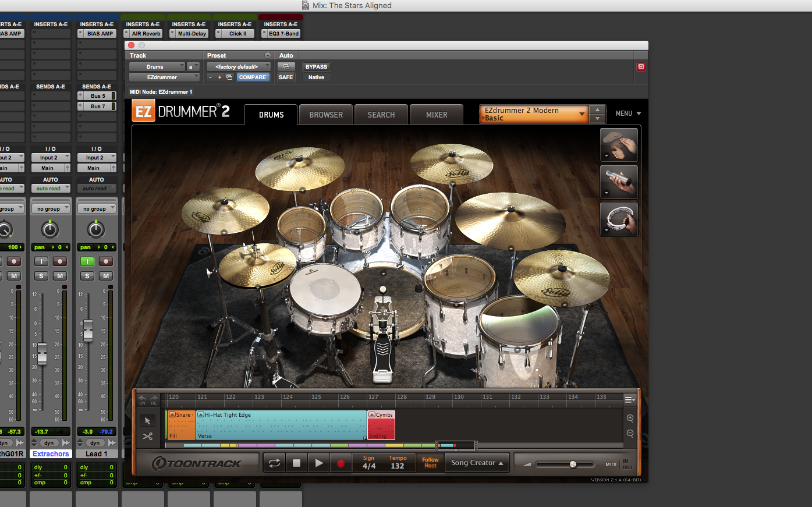The width and height of the screenshot is (812, 507).
Task: Click the preset plus button
Action: click(x=219, y=77)
